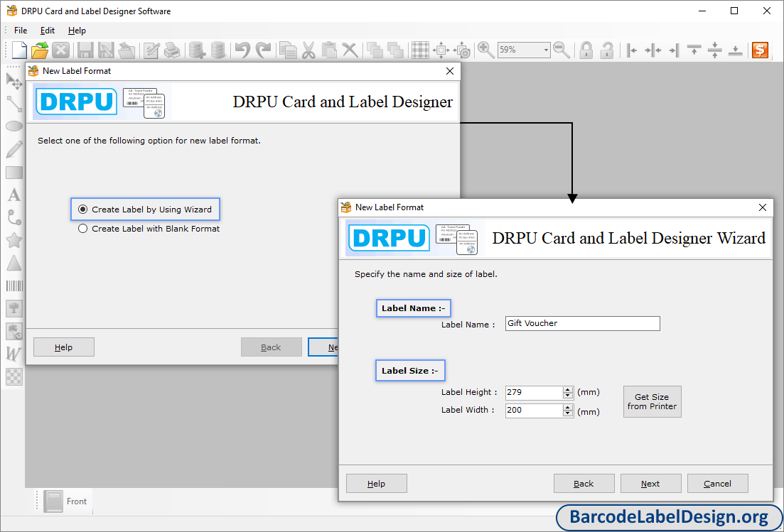Click the Save As floppy-with-pencil icon
The width and height of the screenshot is (784, 532).
pos(105,50)
